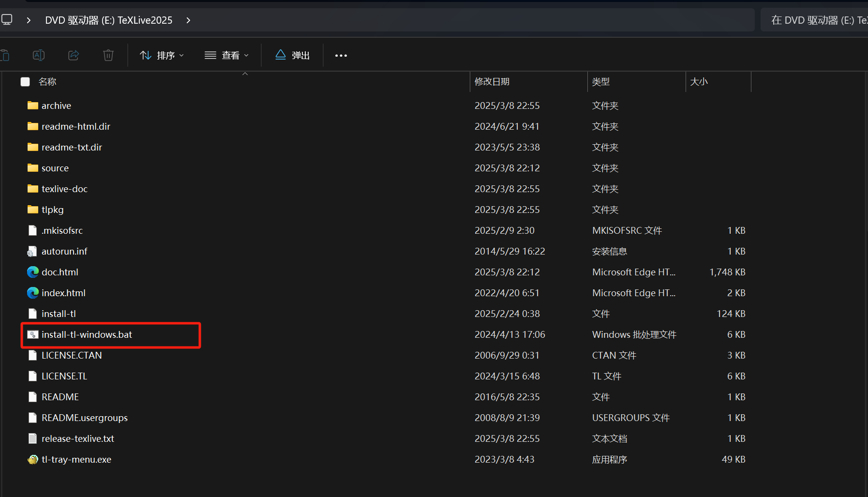Click the LICENSE.TL file icon
Viewport: 868px width, 497px height.
pos(33,376)
